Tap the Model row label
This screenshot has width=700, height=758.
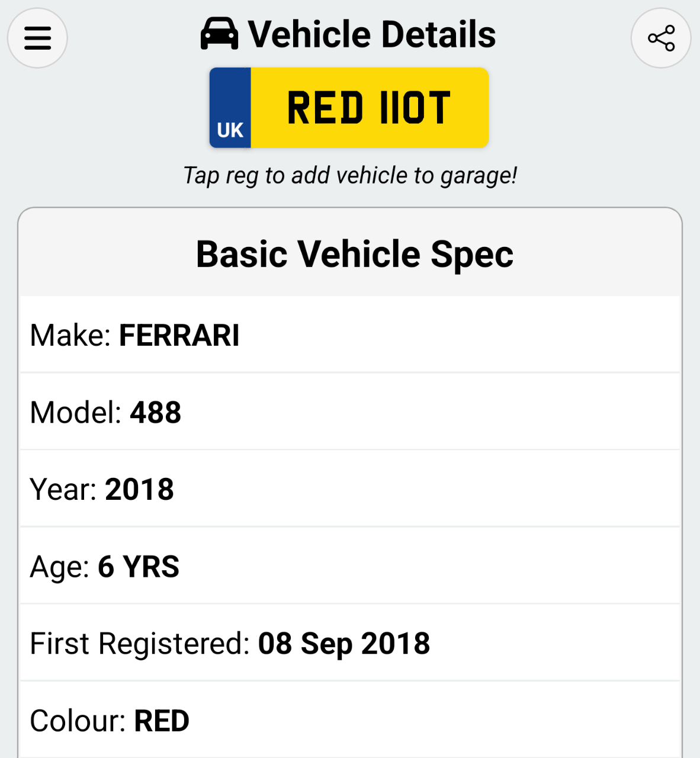click(76, 412)
